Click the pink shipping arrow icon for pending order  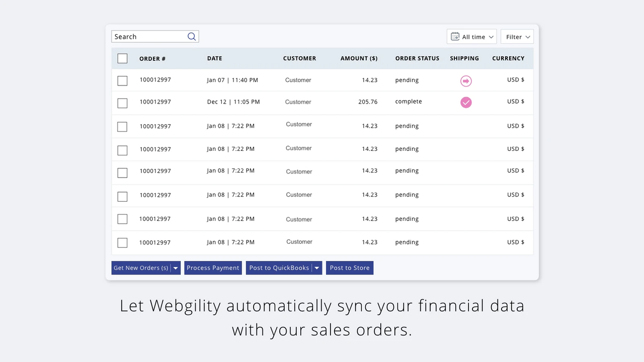(x=465, y=80)
